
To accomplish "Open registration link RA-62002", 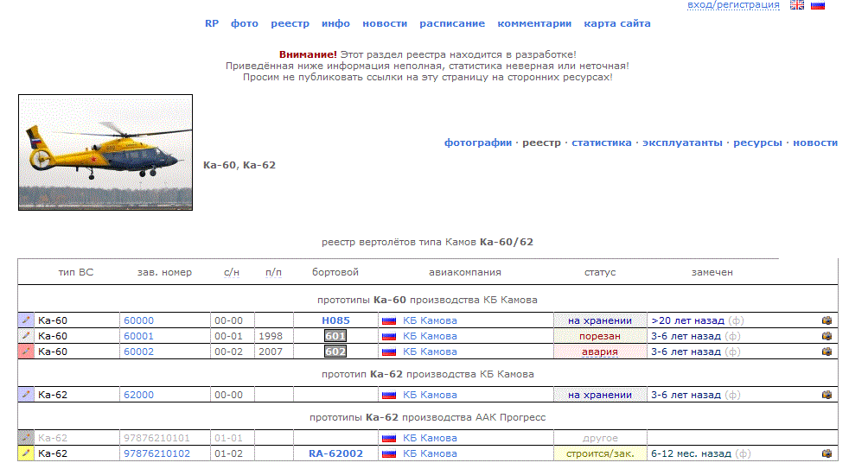I will tap(336, 453).
